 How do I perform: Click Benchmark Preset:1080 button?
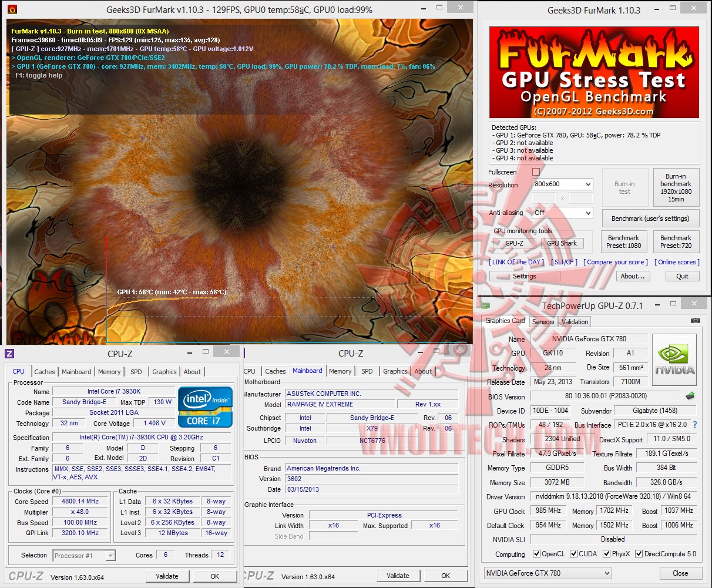point(624,242)
